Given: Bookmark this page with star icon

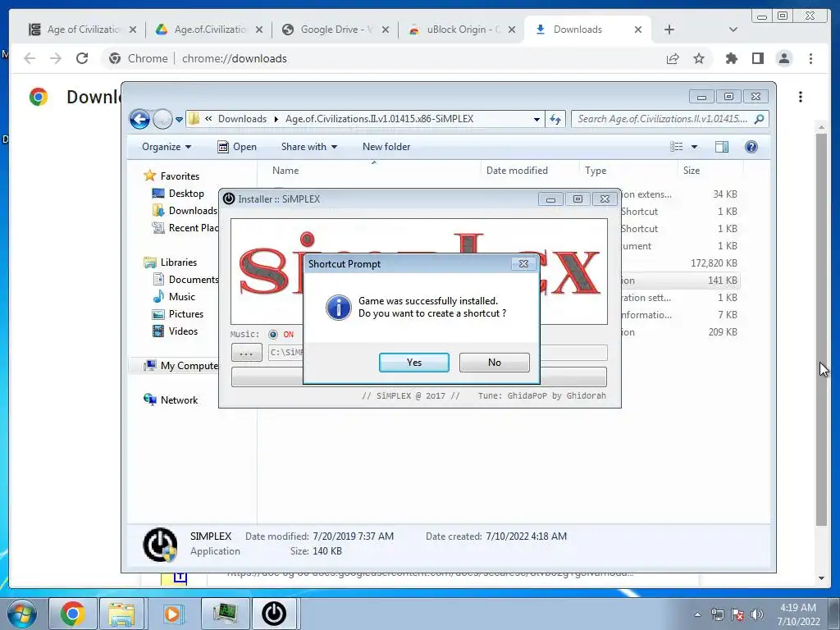Looking at the screenshot, I should point(699,58).
